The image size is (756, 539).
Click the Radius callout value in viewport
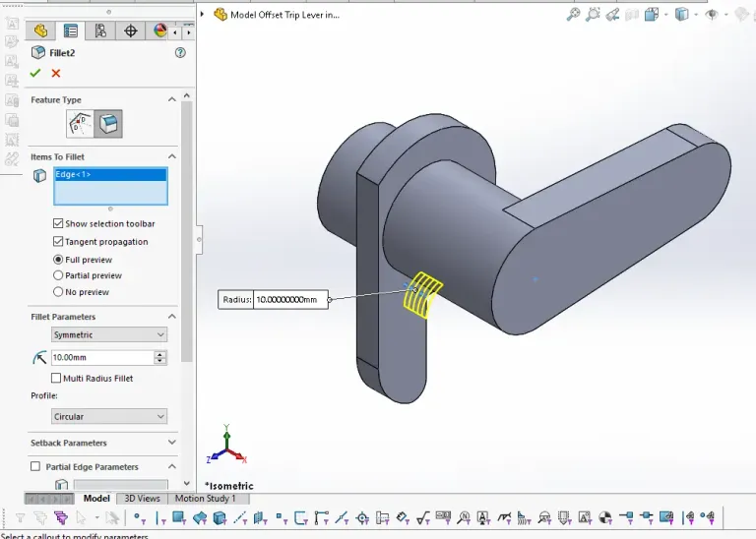289,300
